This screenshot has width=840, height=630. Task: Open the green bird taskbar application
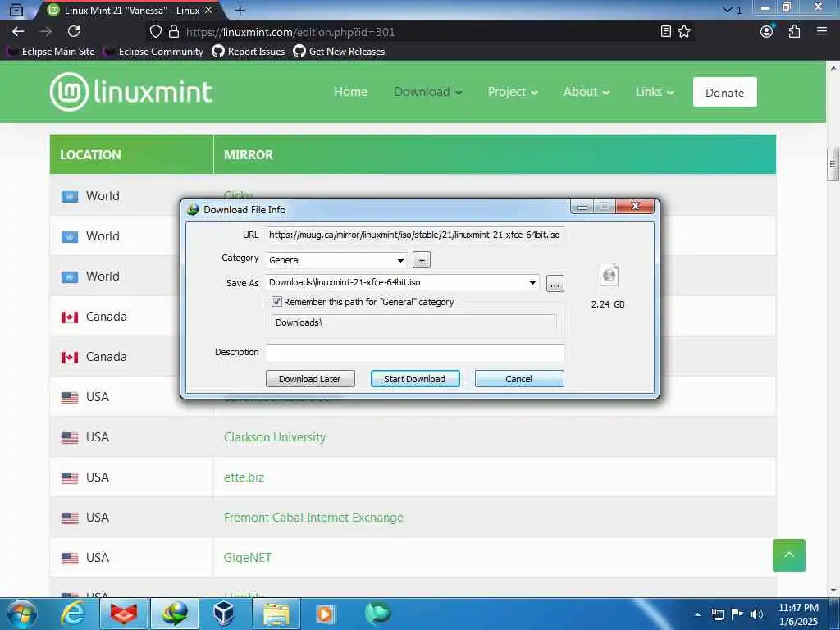click(377, 614)
